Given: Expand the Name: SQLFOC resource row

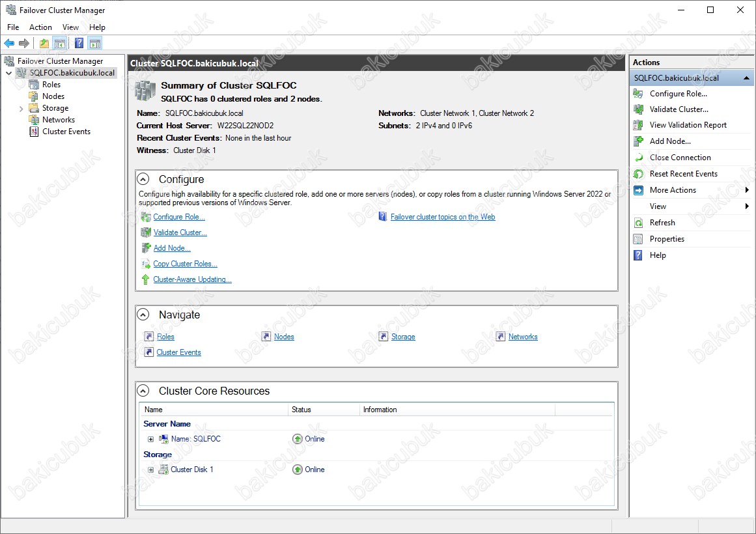Looking at the screenshot, I should tap(151, 439).
